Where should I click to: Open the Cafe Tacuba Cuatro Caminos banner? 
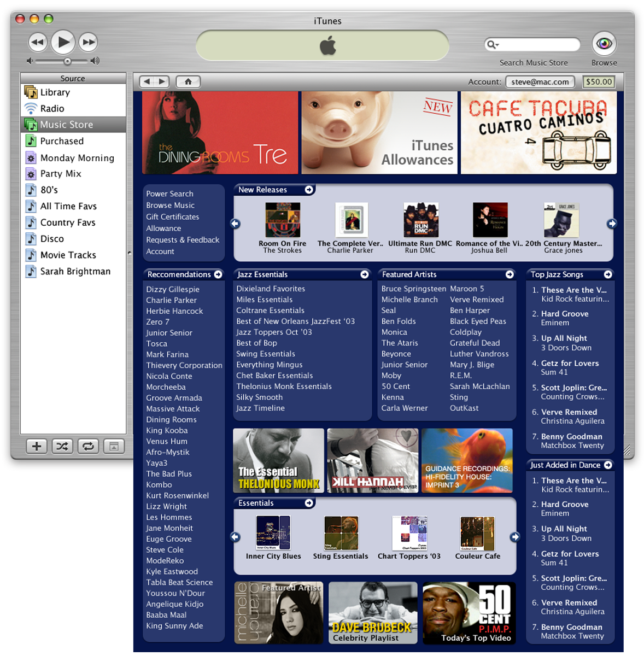[x=538, y=132]
